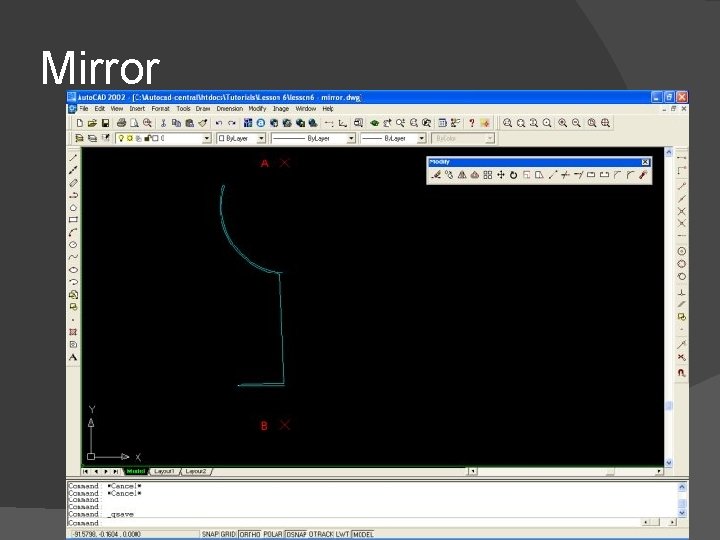This screenshot has height=540, width=720.
Task: Open the ByColor plot style dropdown
Action: coord(490,138)
